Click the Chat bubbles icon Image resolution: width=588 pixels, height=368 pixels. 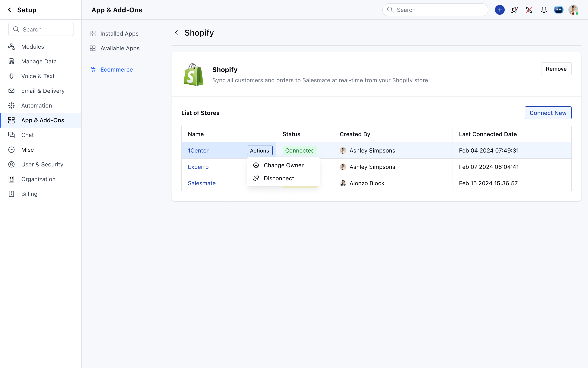(11, 135)
